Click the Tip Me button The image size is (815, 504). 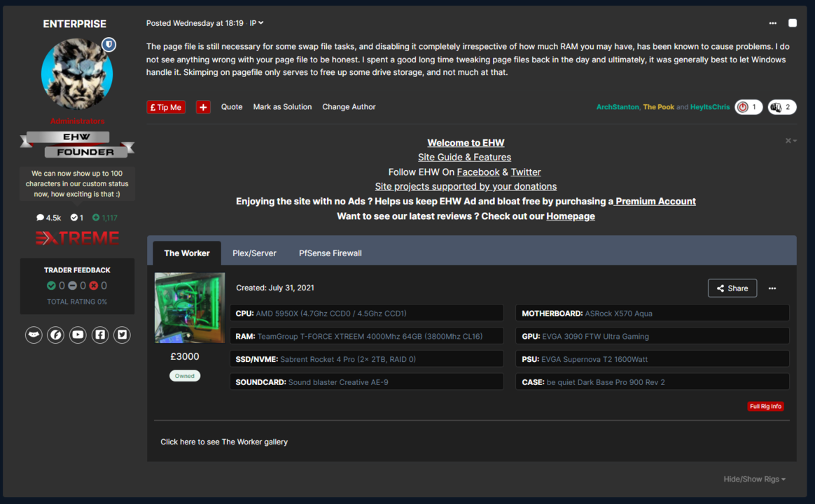[x=166, y=107]
